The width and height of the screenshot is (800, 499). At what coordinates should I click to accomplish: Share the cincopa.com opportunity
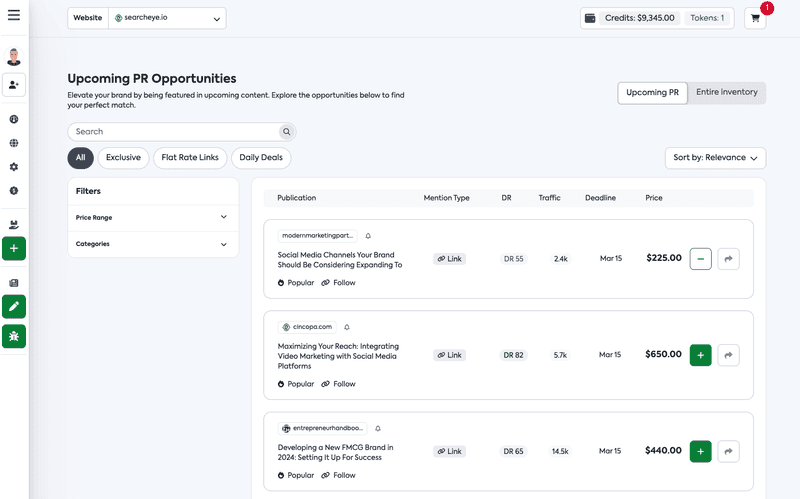click(728, 355)
